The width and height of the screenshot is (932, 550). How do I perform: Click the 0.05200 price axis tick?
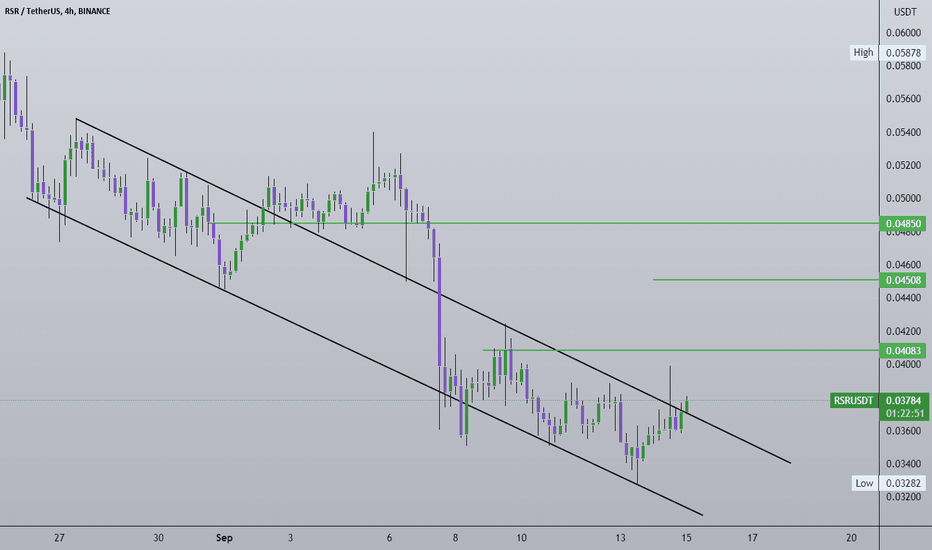coord(903,165)
